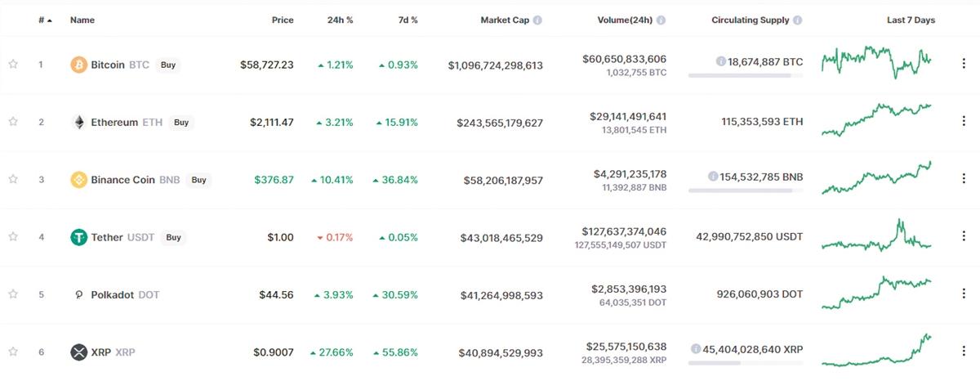This screenshot has height=381, width=980.
Task: Sort the table by the # rank column
Action: click(45, 20)
